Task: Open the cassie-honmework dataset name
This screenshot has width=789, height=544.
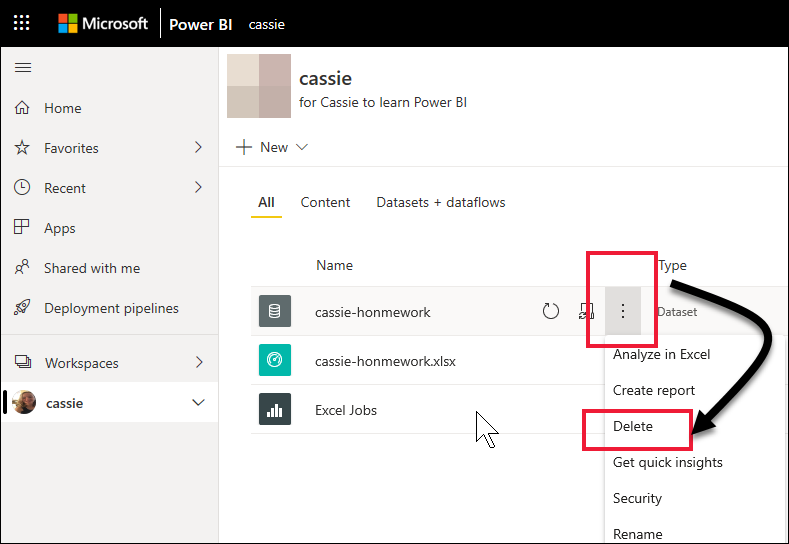Action: (x=372, y=312)
